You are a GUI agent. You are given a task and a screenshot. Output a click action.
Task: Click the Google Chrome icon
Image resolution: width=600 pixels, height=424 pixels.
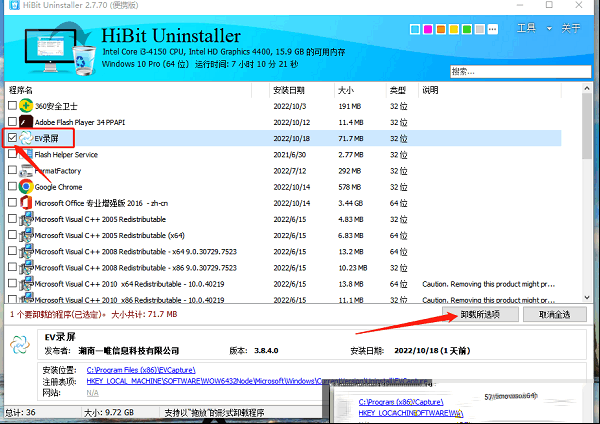tap(26, 187)
